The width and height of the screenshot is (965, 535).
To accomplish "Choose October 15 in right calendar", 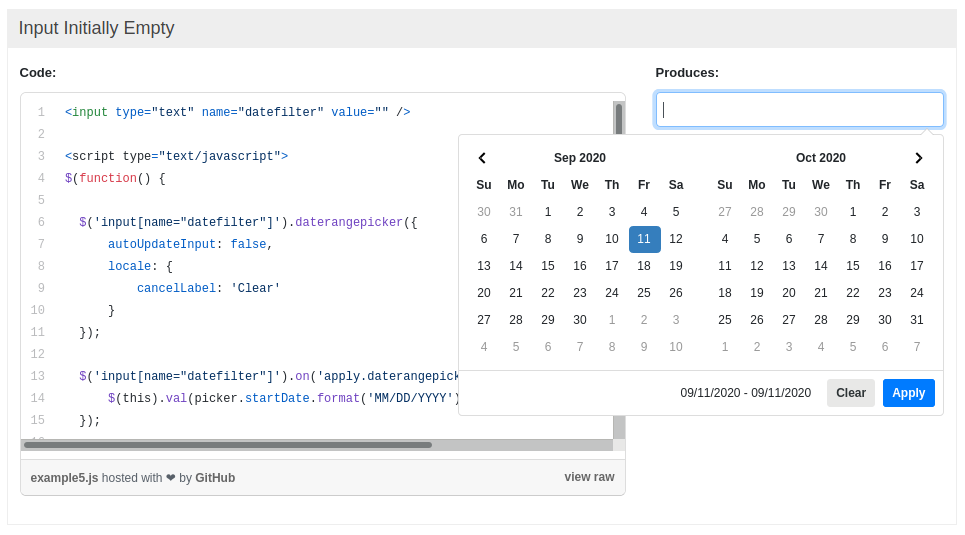I will (x=853, y=266).
